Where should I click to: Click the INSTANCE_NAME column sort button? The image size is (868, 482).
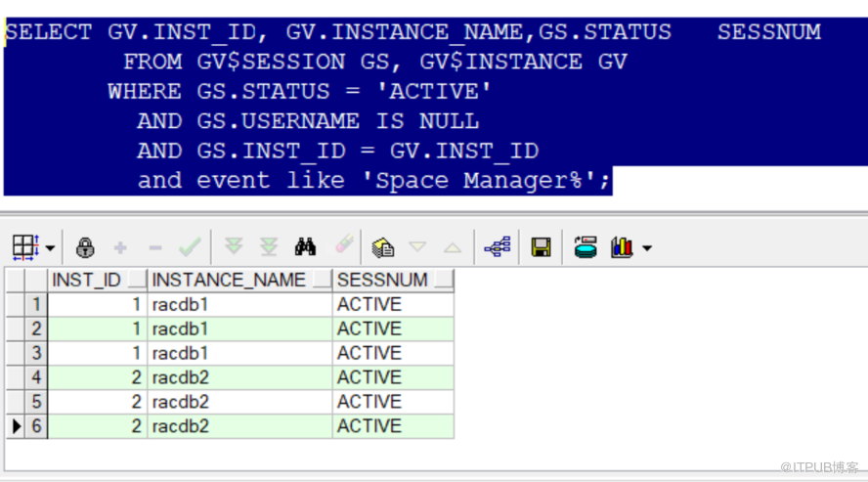322,281
